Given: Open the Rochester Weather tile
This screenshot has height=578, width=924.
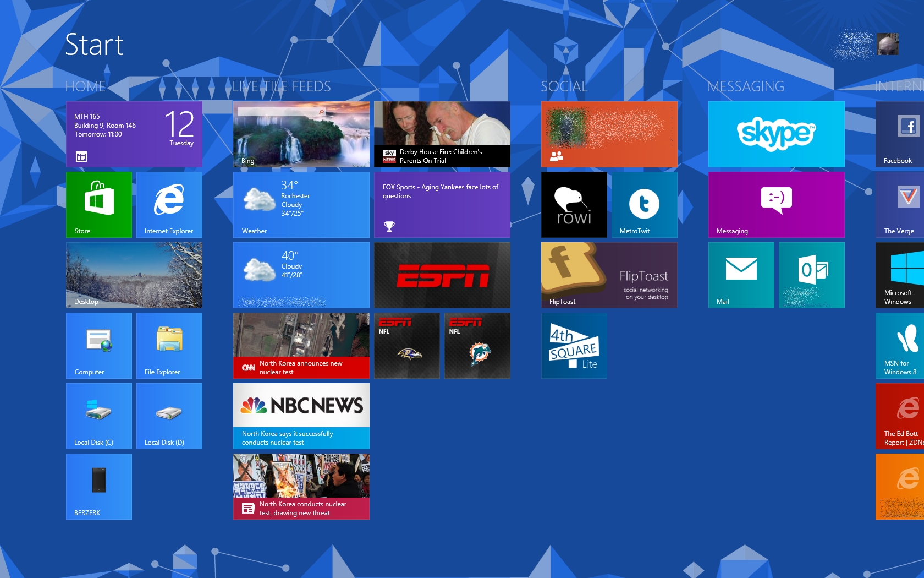Looking at the screenshot, I should point(301,205).
